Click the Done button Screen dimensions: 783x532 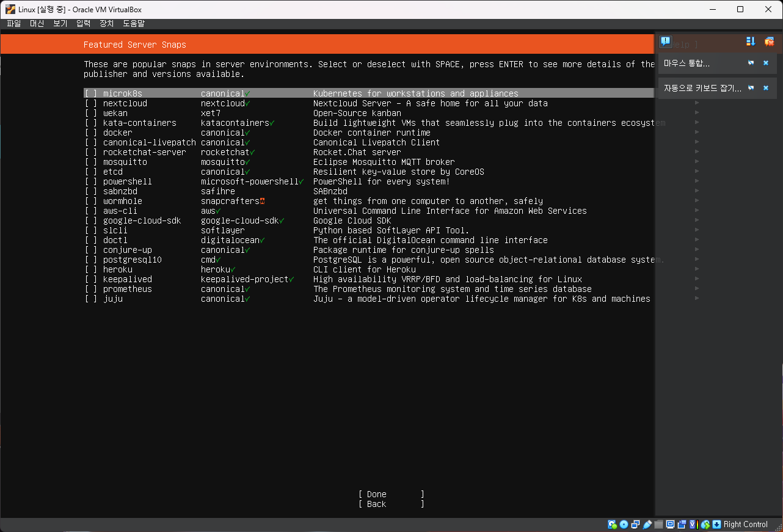pos(391,494)
